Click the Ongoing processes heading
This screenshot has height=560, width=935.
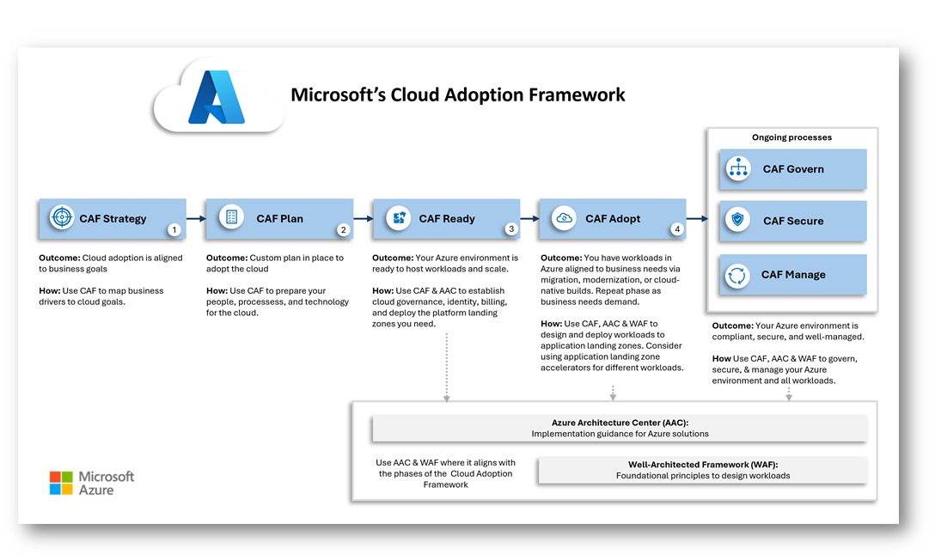791,137
